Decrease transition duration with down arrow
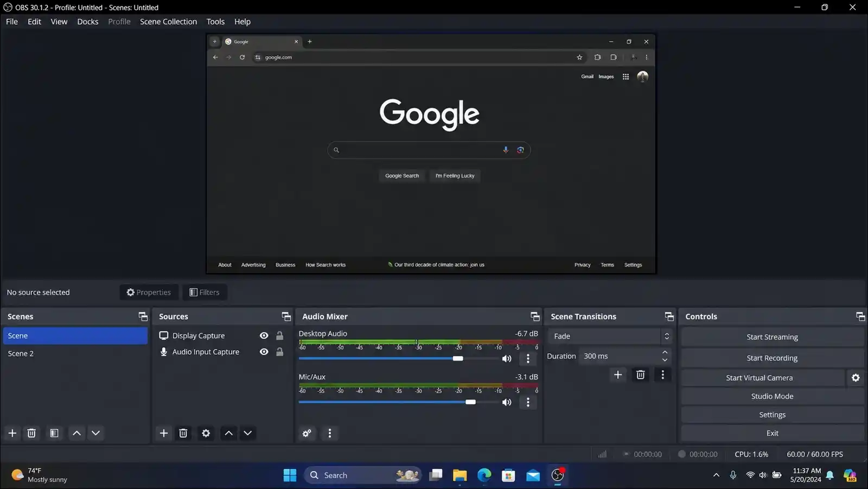868x489 pixels. point(665,360)
